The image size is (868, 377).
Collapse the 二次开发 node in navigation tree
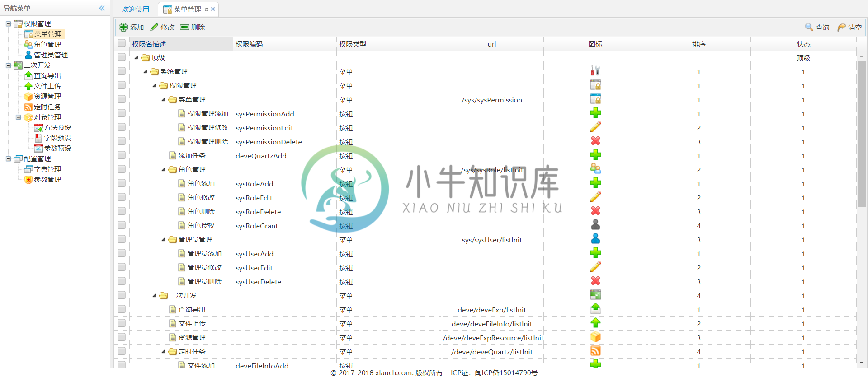coord(8,65)
